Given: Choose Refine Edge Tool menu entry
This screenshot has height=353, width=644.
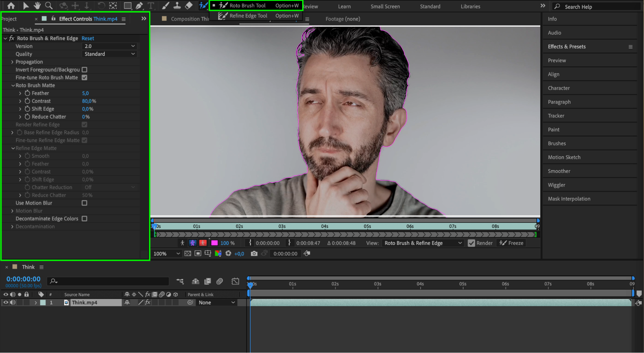Looking at the screenshot, I should 248,16.
